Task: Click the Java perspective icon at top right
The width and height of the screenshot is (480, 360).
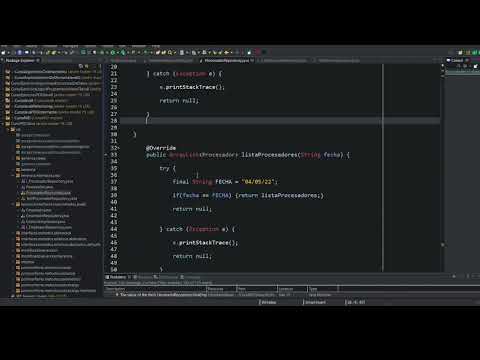Action: (468, 52)
